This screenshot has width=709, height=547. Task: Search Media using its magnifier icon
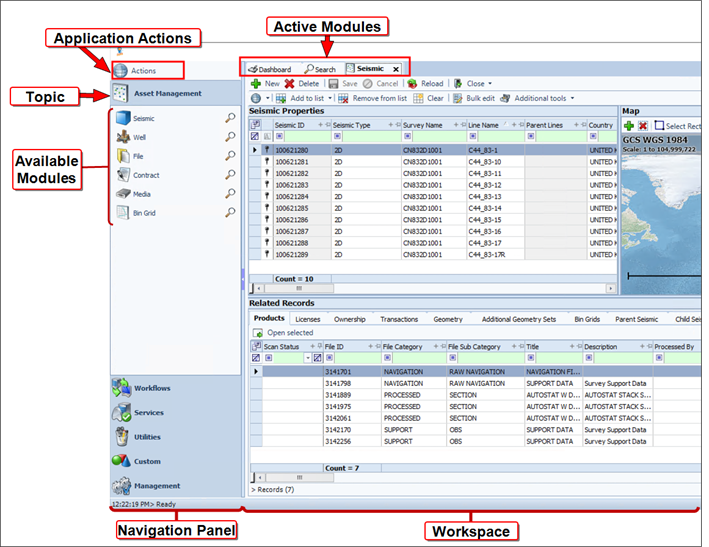[231, 193]
